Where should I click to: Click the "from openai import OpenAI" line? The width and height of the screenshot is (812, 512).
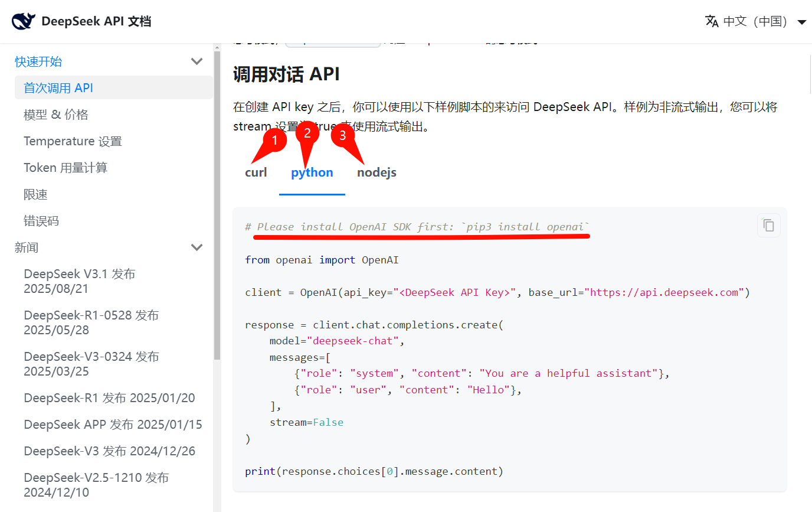[x=322, y=260]
